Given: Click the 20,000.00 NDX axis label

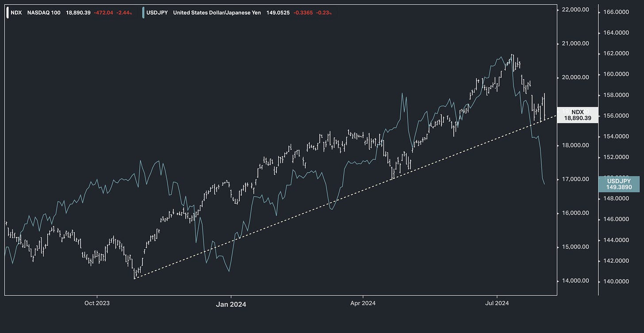Looking at the screenshot, I should (x=575, y=77).
